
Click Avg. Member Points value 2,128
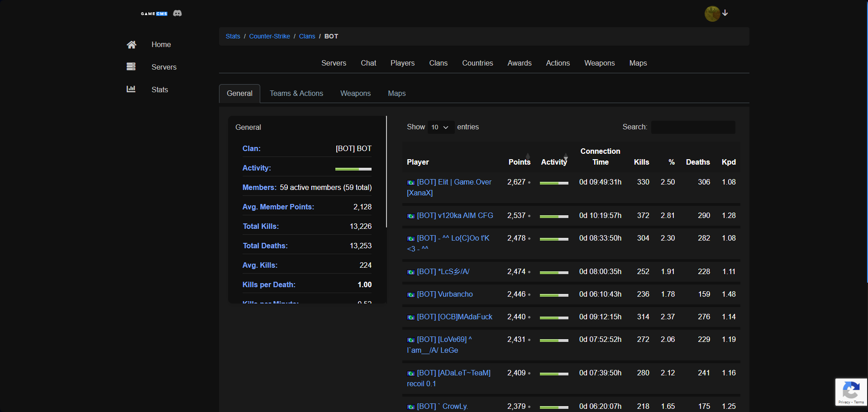[362, 207]
